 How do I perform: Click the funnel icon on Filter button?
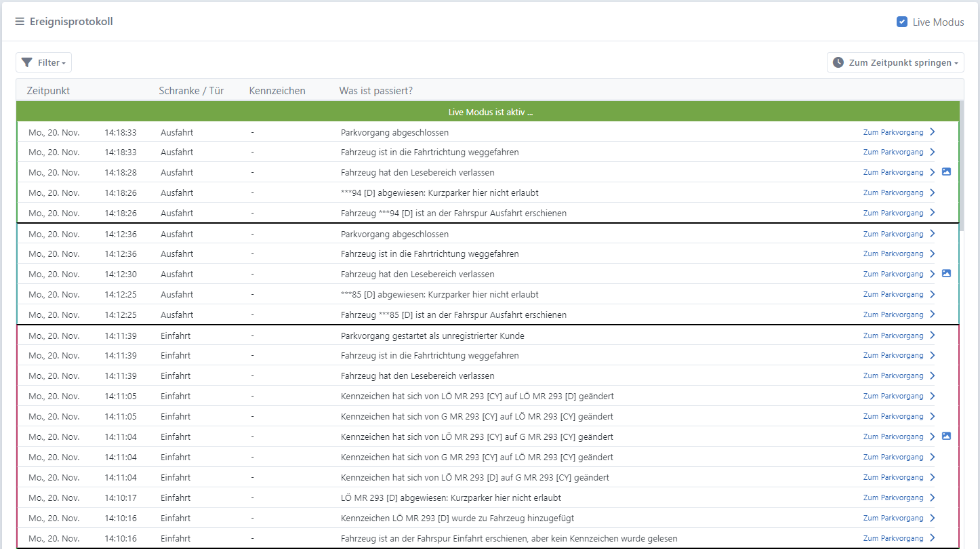tap(27, 62)
